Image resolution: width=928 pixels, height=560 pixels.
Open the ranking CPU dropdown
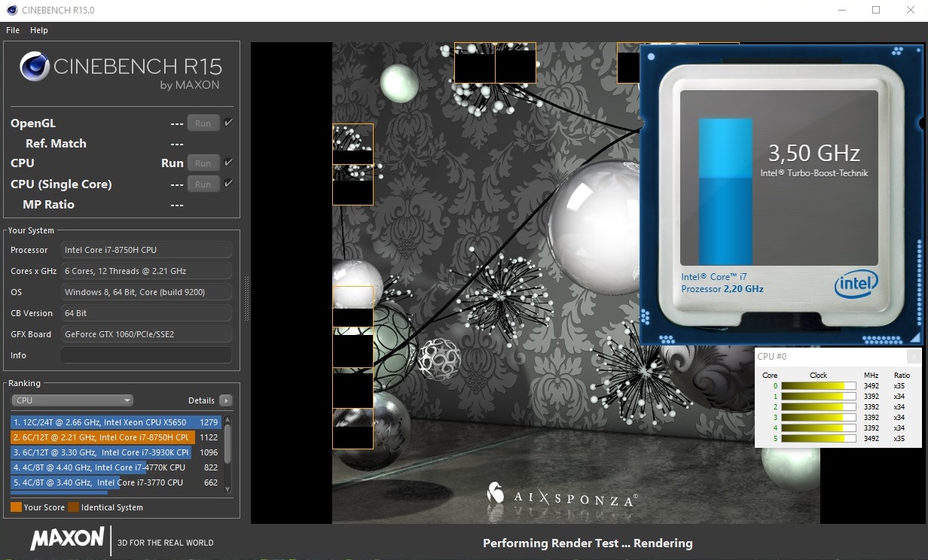[72, 400]
